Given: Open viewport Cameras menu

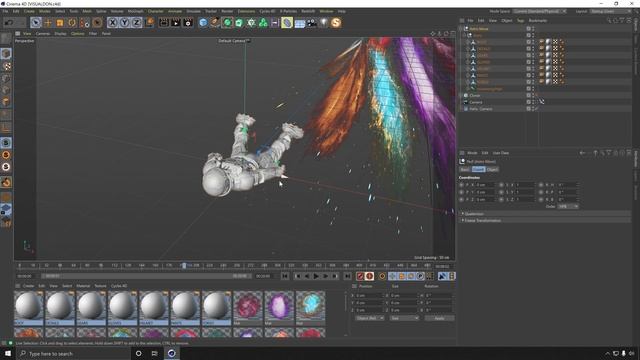Looking at the screenshot, I should coord(42,33).
